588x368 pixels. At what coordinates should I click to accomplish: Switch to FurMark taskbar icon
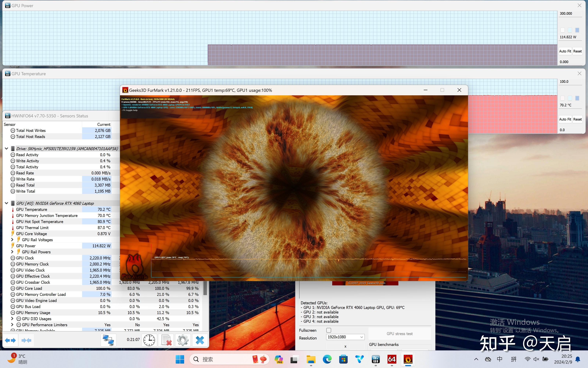pos(408,359)
